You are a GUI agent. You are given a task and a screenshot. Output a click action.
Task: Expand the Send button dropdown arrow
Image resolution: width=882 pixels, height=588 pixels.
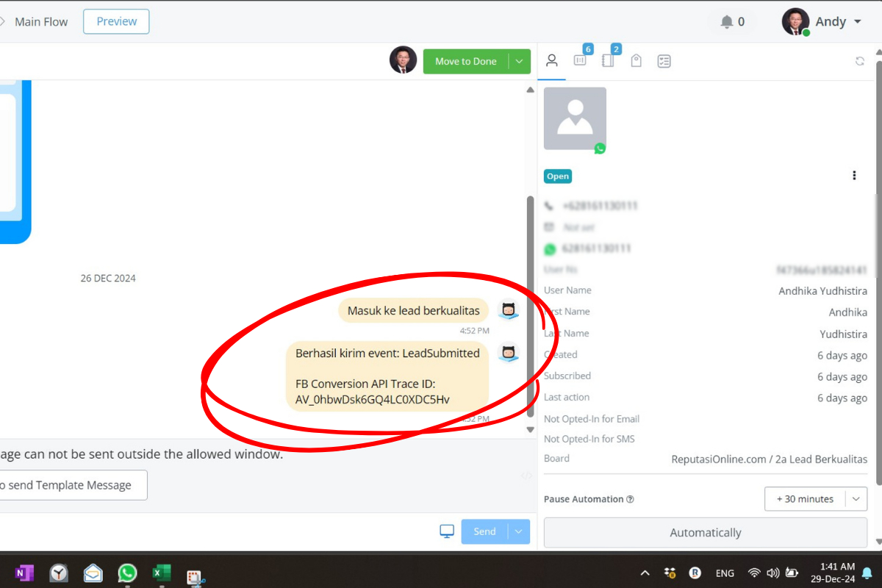click(519, 531)
